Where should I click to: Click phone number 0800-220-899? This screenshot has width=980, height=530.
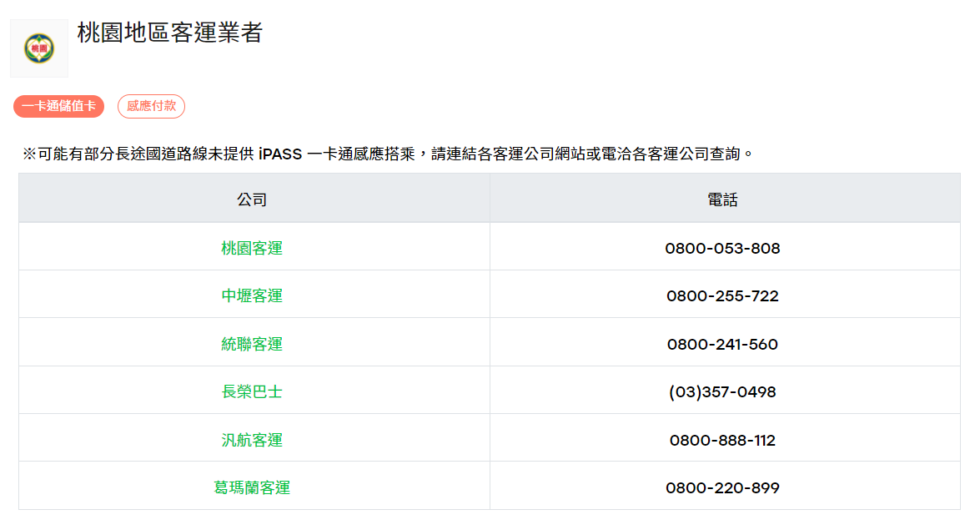722,488
